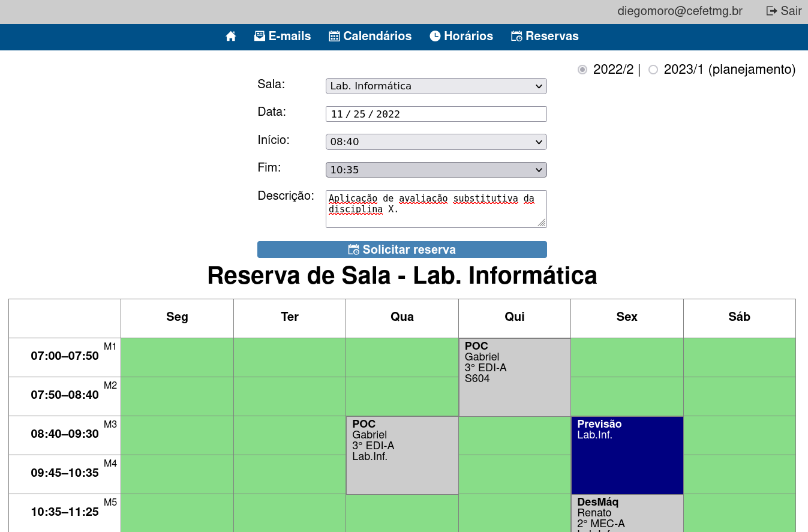Select the 2023/1 (planejamento) radio button
Image resolution: width=808 pixels, height=532 pixels.
pyautogui.click(x=653, y=70)
